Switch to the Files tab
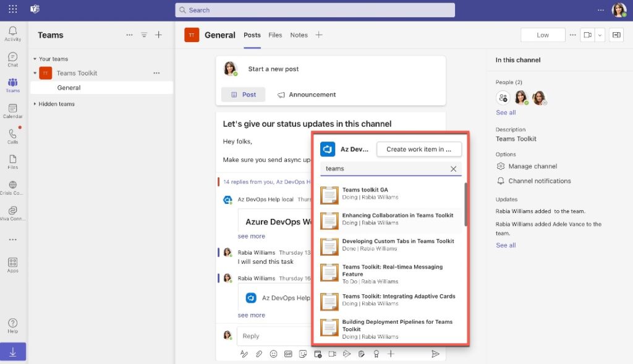633x364 pixels. point(275,35)
